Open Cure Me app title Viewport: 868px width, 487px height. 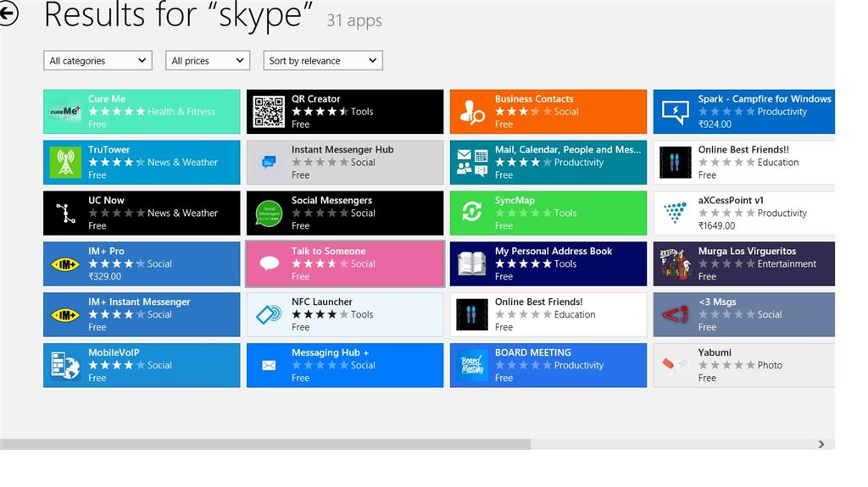(107, 98)
